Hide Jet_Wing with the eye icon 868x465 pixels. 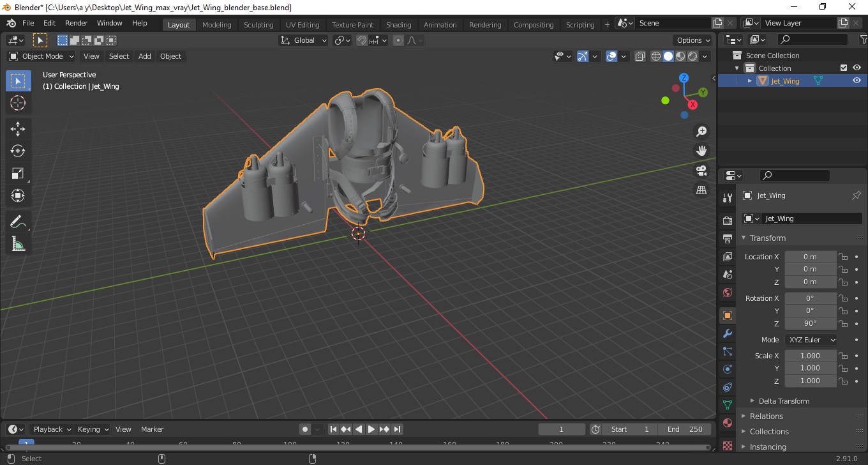tap(857, 80)
